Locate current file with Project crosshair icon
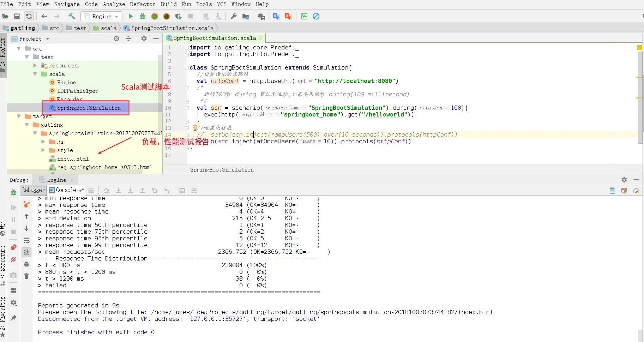The width and height of the screenshot is (644, 342). click(116, 38)
